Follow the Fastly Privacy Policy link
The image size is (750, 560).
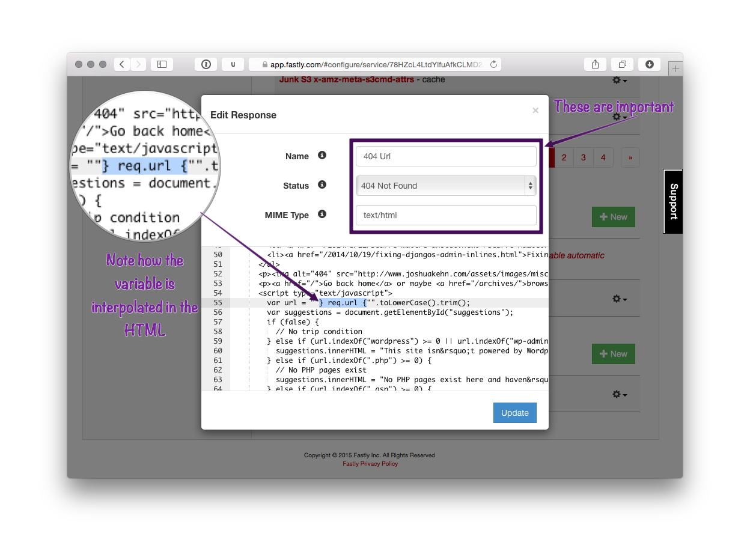pos(370,463)
